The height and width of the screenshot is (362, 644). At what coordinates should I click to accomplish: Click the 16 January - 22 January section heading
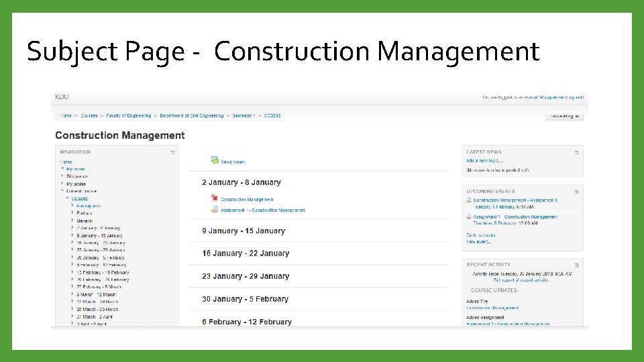(246, 253)
